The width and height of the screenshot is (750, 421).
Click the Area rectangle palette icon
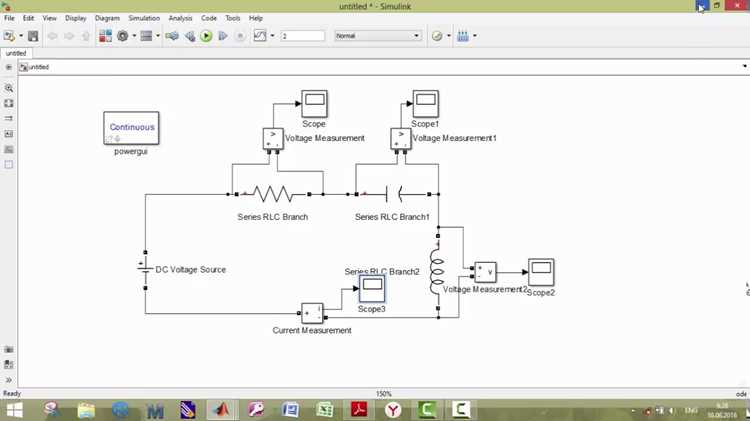pos(9,165)
